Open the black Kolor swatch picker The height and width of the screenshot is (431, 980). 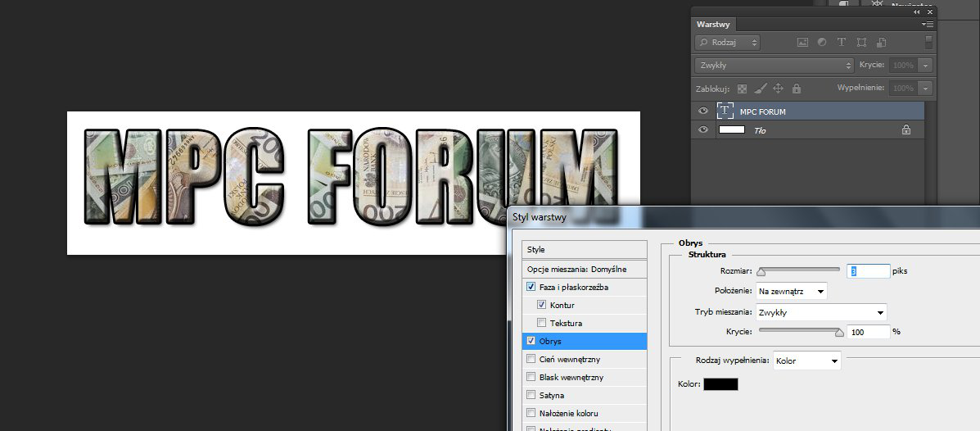pos(720,384)
